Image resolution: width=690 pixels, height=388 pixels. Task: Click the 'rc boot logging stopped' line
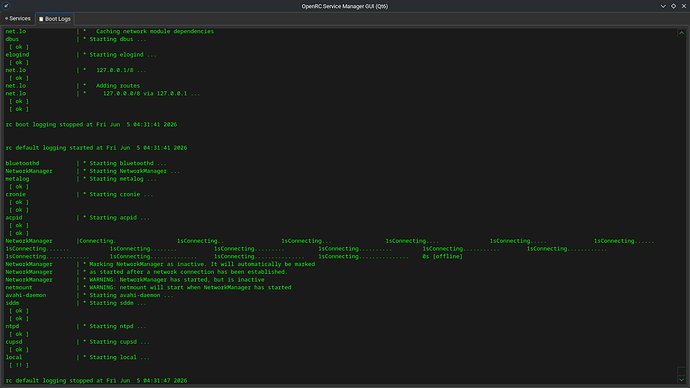click(x=91, y=124)
